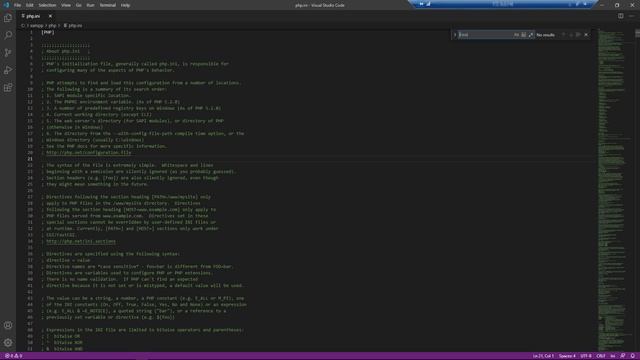Image resolution: width=640 pixels, height=360 pixels.
Task: Open the File menu
Action: (x=17, y=5)
